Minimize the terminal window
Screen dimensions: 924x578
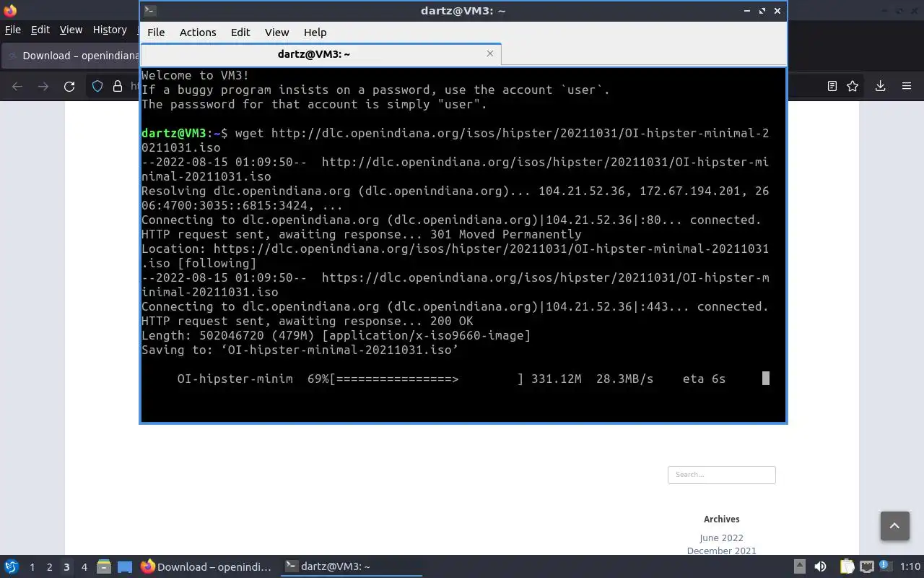[x=747, y=11]
